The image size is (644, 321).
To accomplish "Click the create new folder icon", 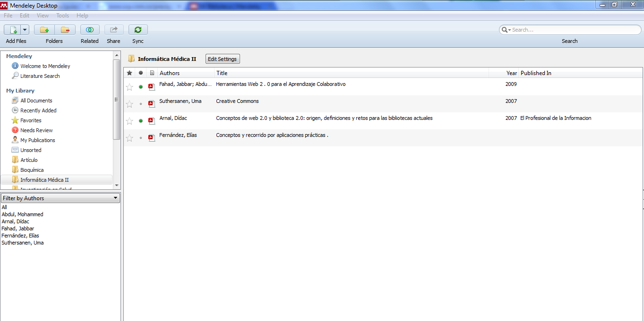I will point(44,30).
